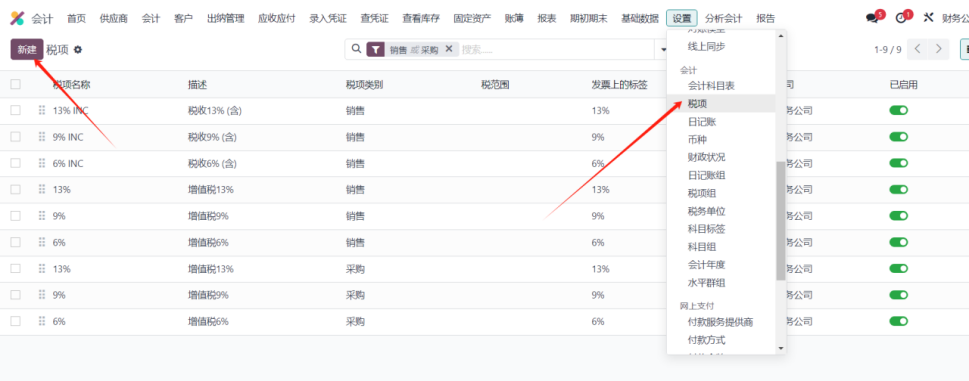Toggle 已启用 for the 增值税6% 采购 row

tap(899, 321)
